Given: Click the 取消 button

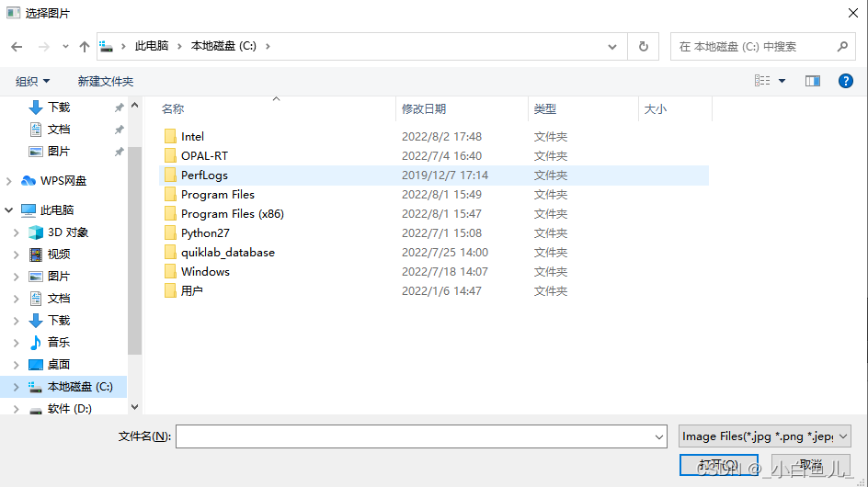Looking at the screenshot, I should 810,465.
